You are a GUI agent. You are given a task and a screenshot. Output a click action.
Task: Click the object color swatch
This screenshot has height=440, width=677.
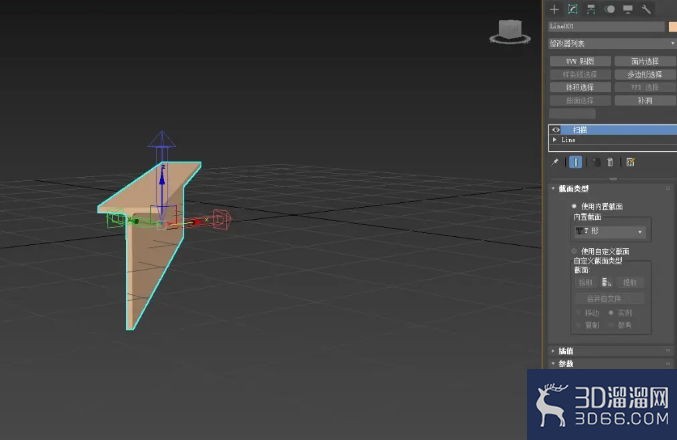[673, 27]
